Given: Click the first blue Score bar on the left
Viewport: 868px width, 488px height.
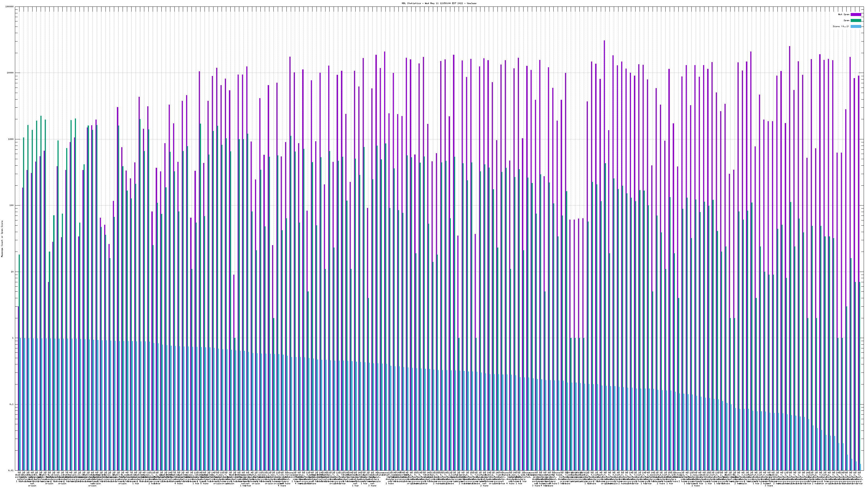Looking at the screenshot, I should pos(20,404).
